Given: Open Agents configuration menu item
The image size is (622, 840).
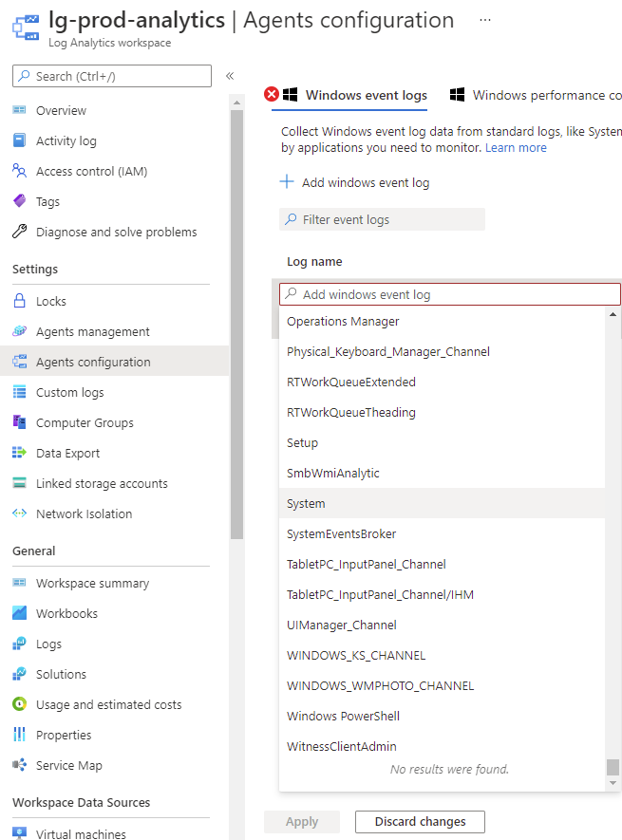Looking at the screenshot, I should point(114,362).
